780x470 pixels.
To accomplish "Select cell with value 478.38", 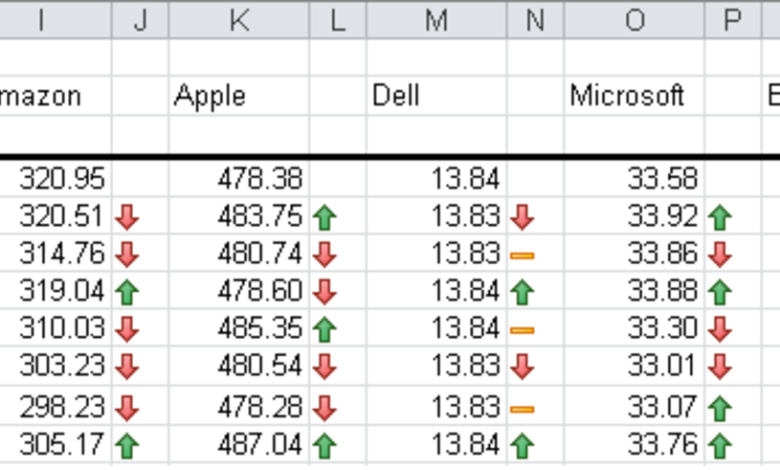I will tap(239, 179).
